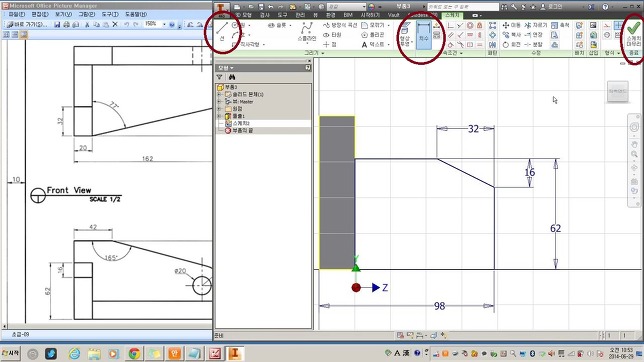
Task: Switch to the 검사 ribbon tab
Action: [265, 15]
